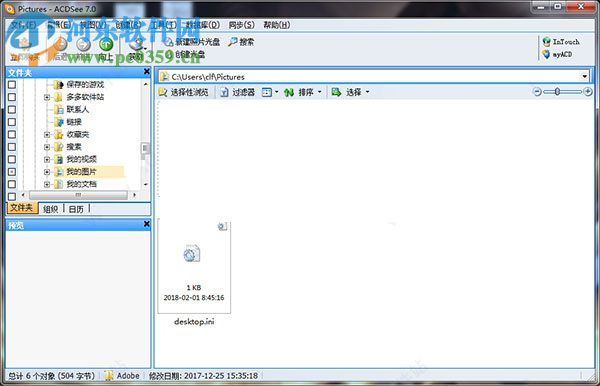600x386 pixels.
Task: Switch to the 日历 tab
Action: (76, 209)
